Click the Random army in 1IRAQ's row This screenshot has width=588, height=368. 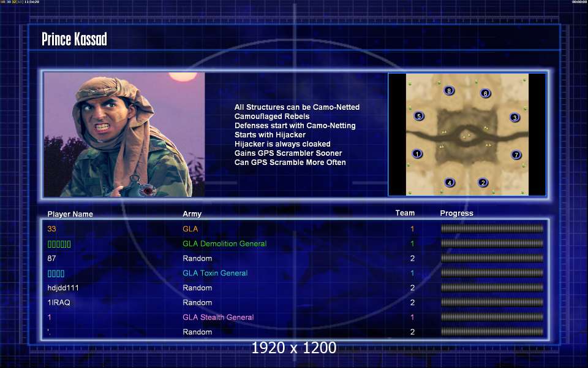click(197, 302)
